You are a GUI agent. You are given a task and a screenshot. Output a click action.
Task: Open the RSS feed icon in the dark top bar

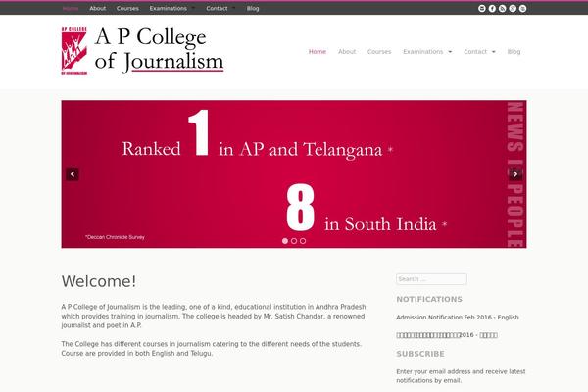click(x=503, y=8)
